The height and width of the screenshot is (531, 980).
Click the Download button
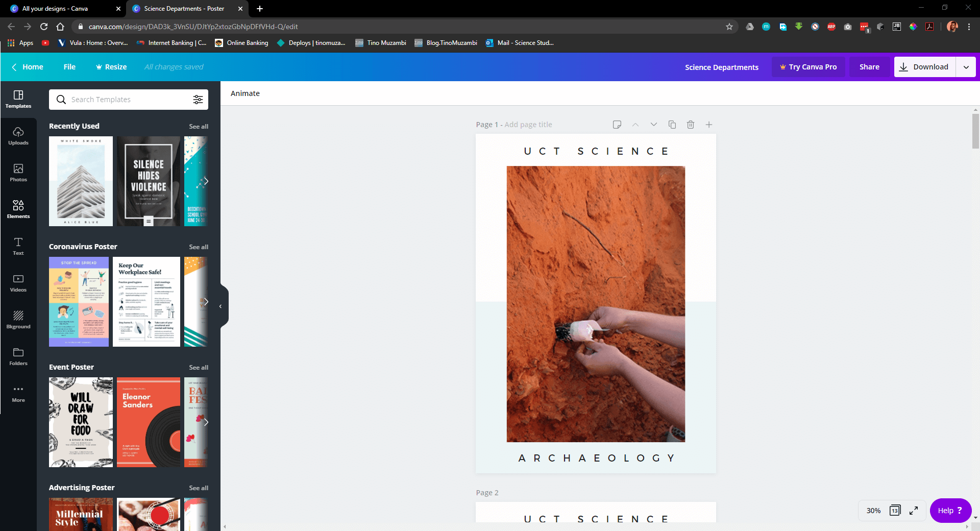click(x=924, y=67)
